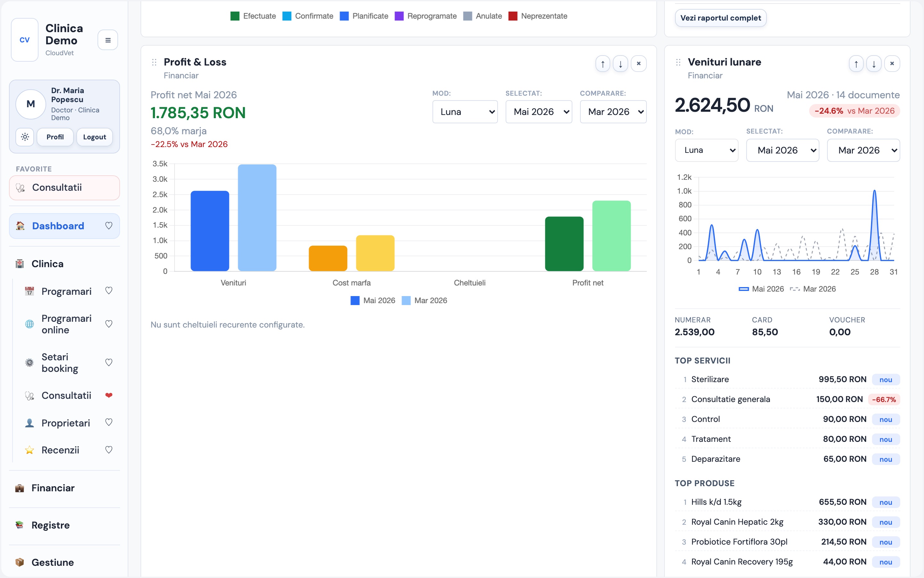Collapse the Clinica sidebar section
The height and width of the screenshot is (578, 924).
tap(64, 264)
